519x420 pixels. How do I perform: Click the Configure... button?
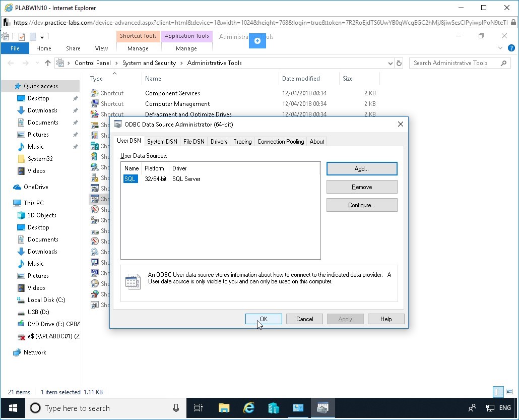point(362,205)
